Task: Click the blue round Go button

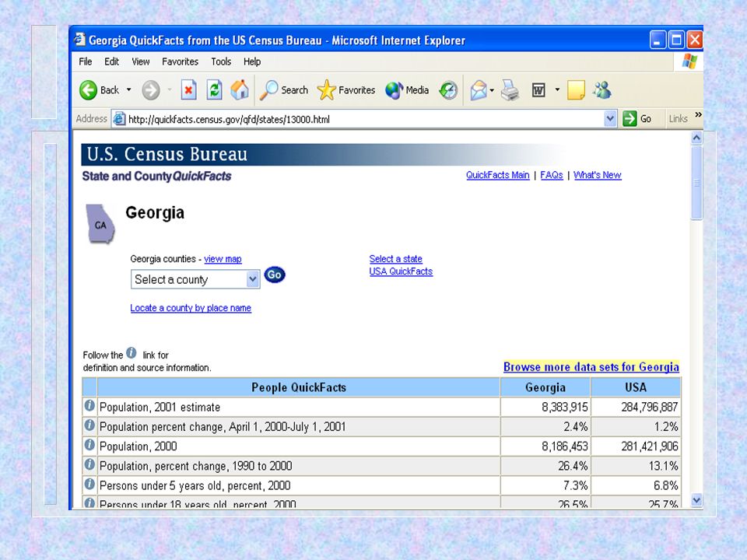Action: pos(275,275)
